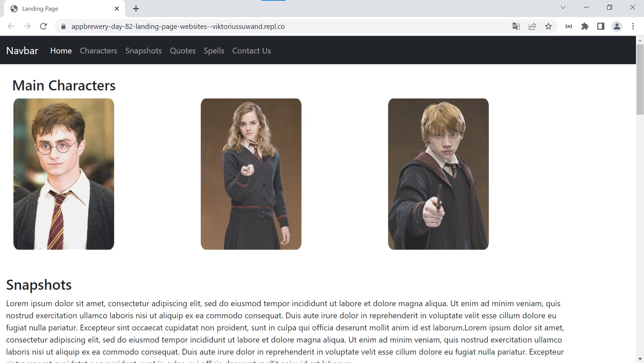
Task: Jump to the Snapshots nav link
Action: 143,51
